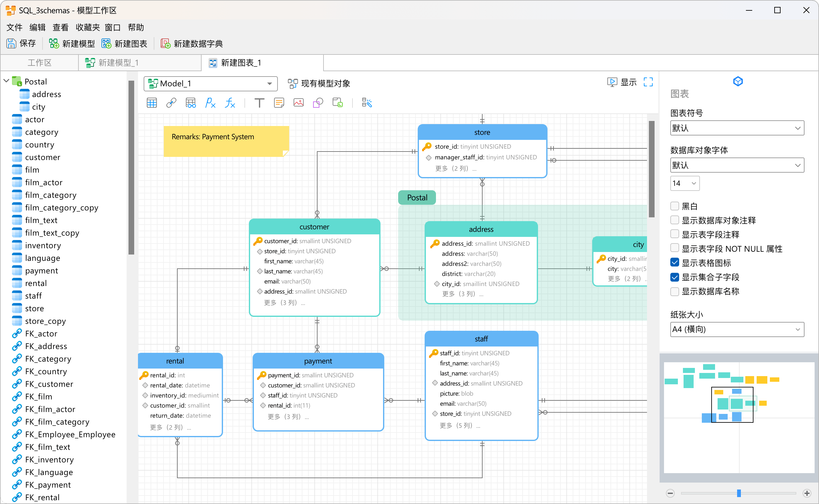Select the note tool icon
The width and height of the screenshot is (819, 504).
click(x=279, y=103)
